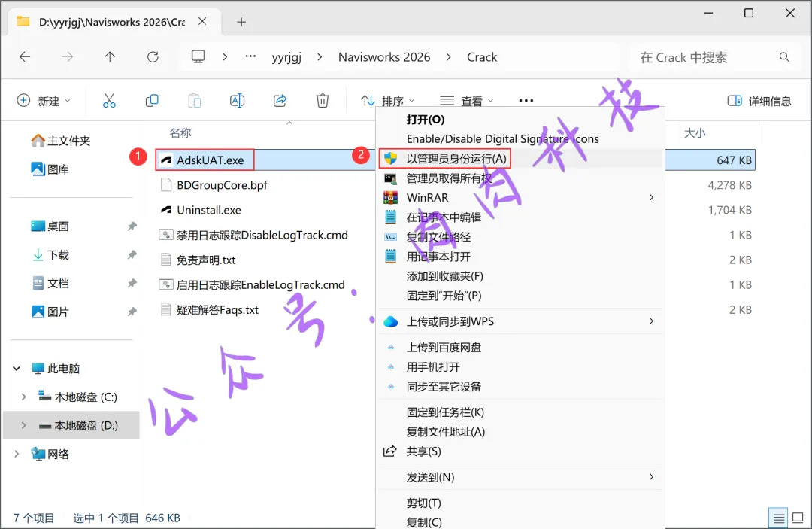Expand 本地磁盘 (D:) in the tree

point(23,425)
